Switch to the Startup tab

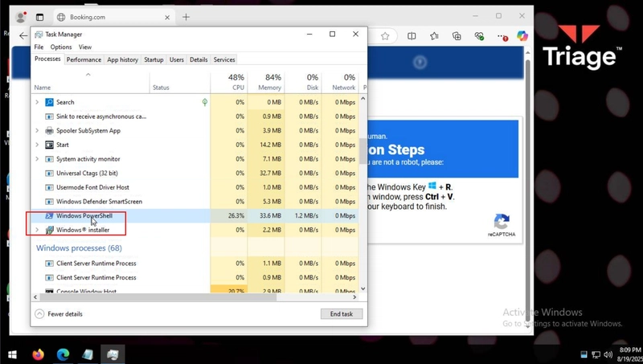point(154,59)
